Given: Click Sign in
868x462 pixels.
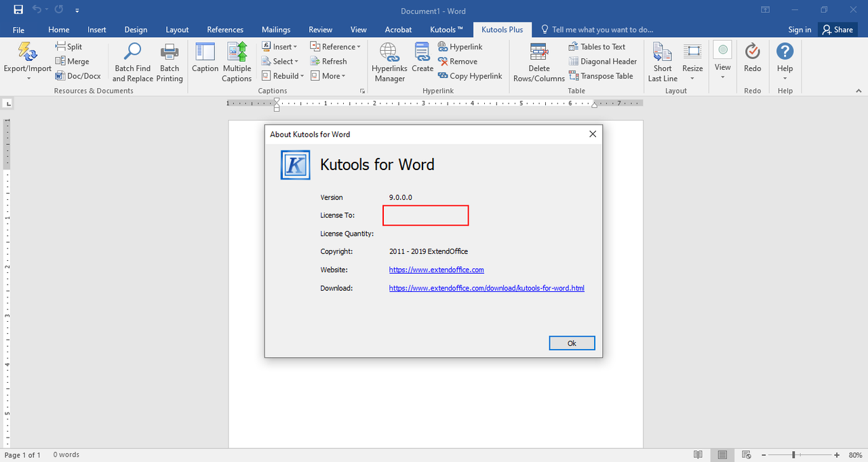Looking at the screenshot, I should coord(800,30).
